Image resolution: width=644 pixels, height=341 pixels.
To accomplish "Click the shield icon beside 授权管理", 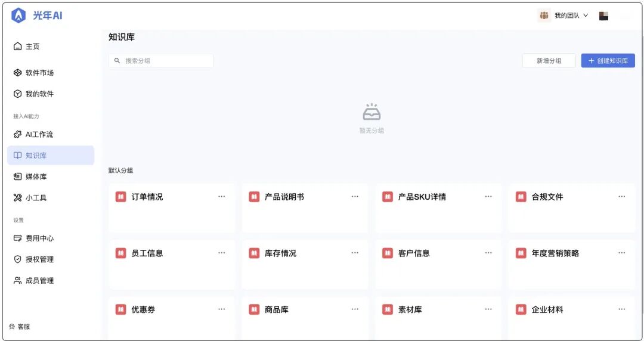I will coord(17,260).
